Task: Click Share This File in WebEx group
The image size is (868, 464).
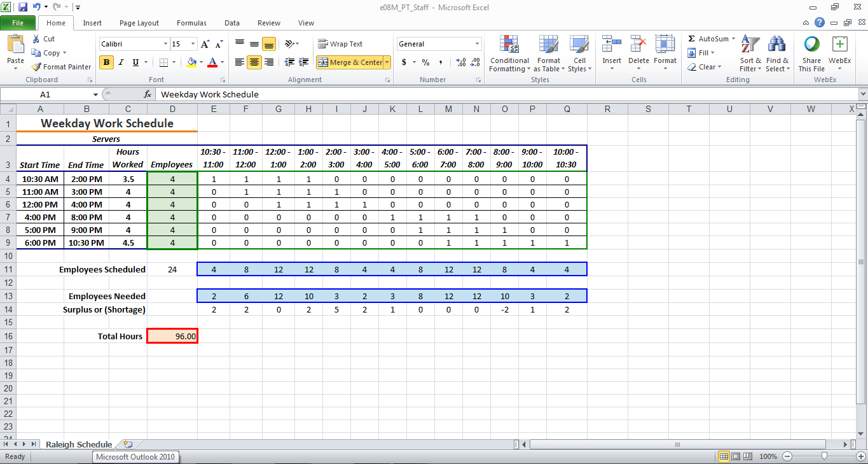Action: (811, 53)
